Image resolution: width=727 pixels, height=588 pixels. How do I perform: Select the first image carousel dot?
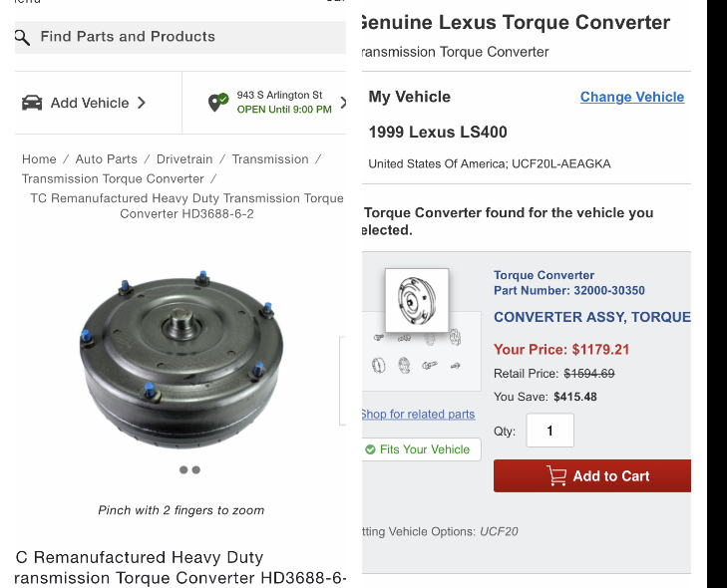tap(184, 469)
